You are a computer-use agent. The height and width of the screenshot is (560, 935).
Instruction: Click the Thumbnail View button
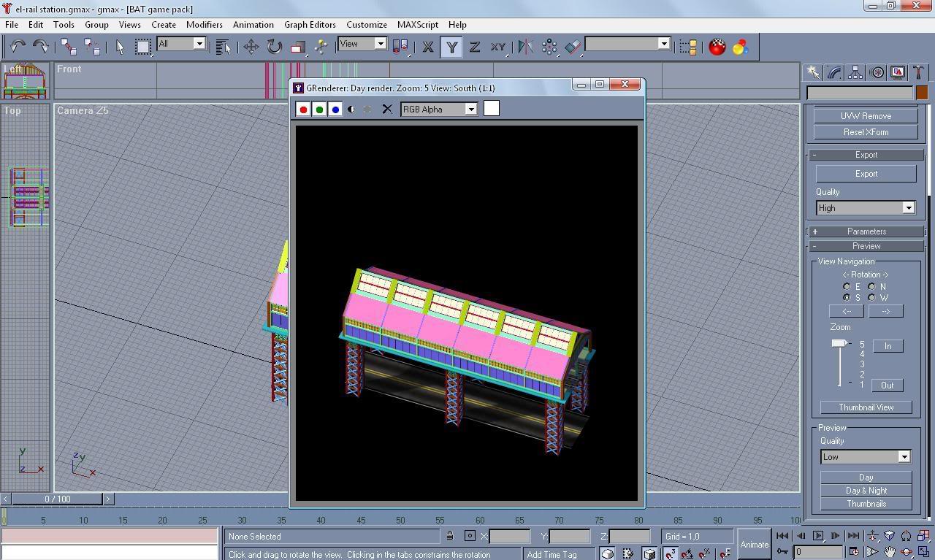(866, 407)
